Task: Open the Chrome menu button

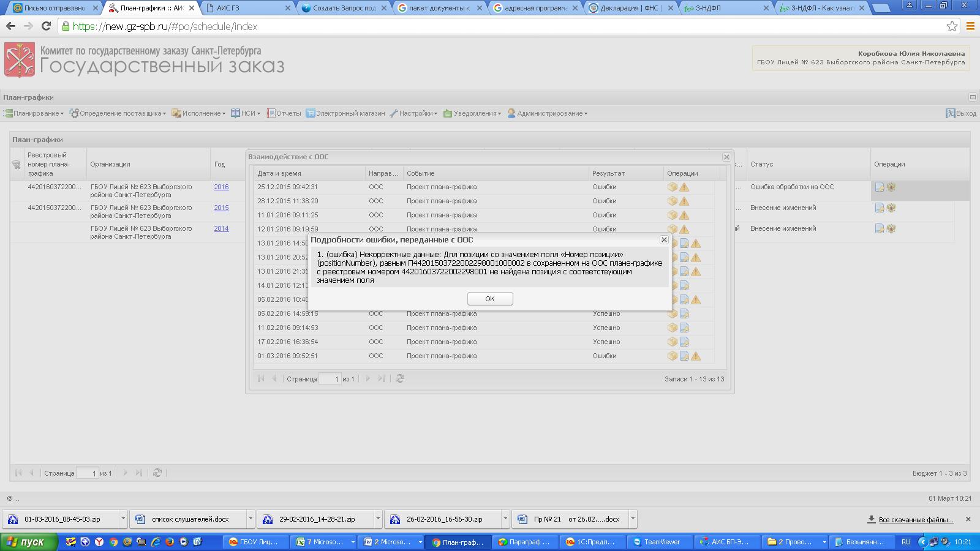Action: (970, 26)
